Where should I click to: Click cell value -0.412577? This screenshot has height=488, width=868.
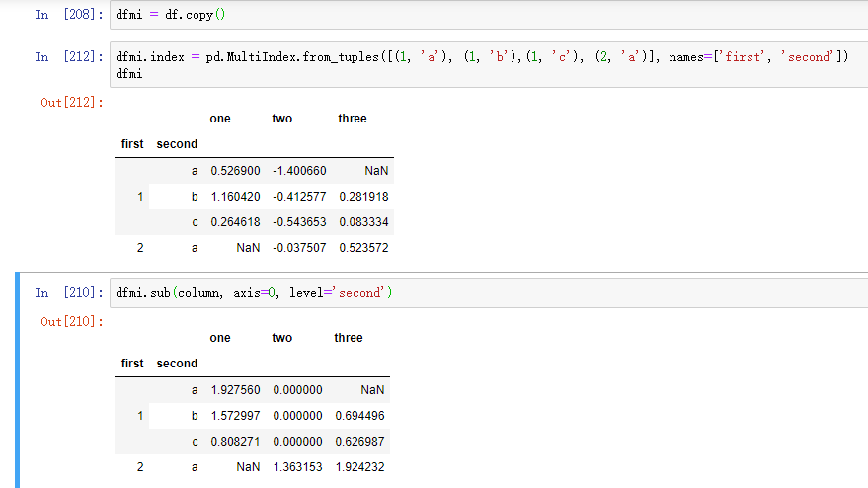(299, 196)
